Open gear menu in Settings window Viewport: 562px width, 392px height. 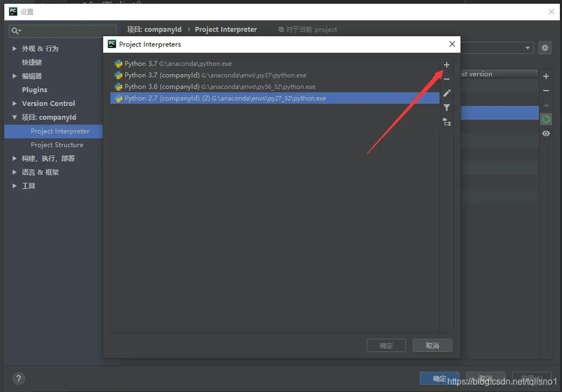point(545,48)
